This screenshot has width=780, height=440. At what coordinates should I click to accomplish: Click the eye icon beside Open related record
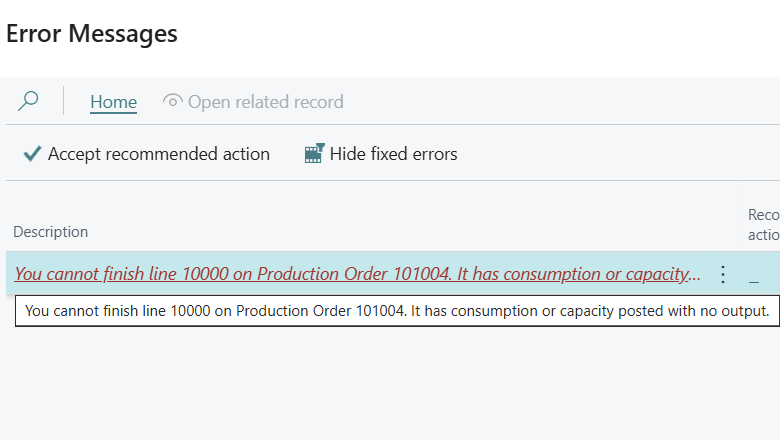[173, 101]
